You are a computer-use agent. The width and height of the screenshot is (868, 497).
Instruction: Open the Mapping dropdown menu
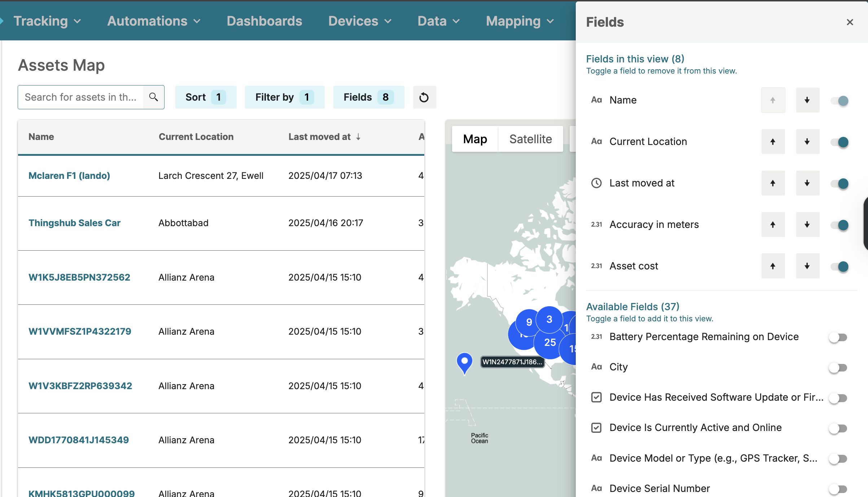click(x=520, y=21)
